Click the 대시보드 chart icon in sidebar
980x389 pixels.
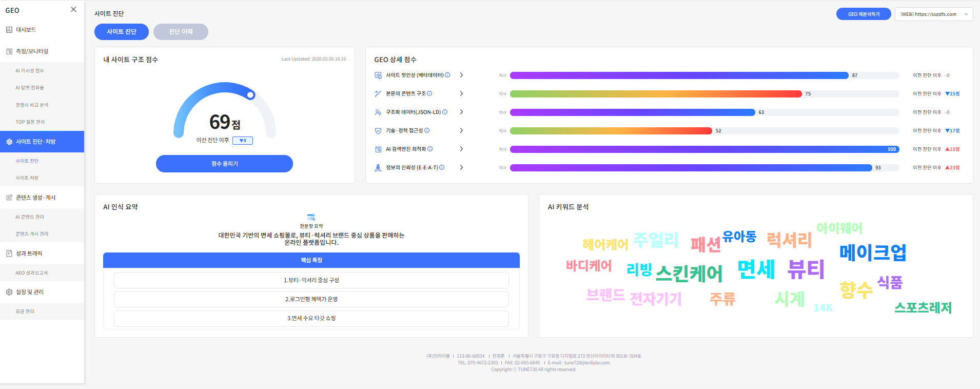click(x=9, y=30)
